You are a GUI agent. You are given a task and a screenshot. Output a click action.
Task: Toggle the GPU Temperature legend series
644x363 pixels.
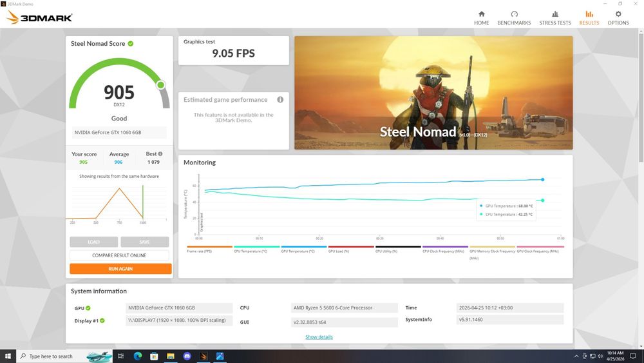click(x=304, y=250)
